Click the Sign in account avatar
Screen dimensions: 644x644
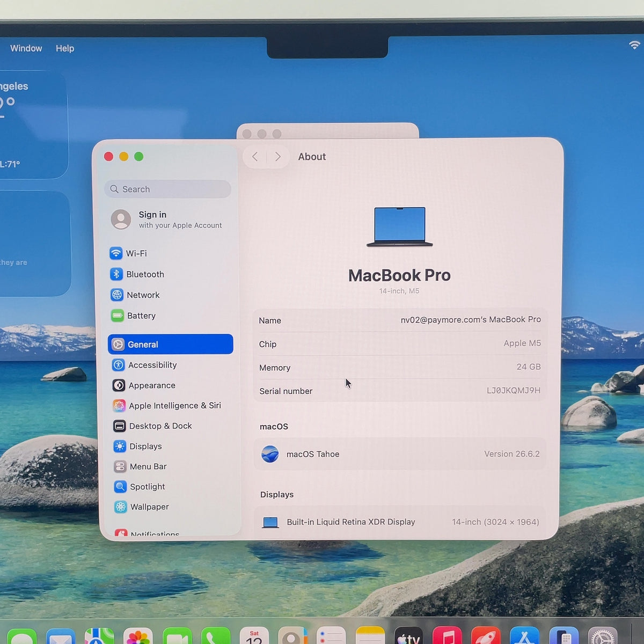[121, 219]
